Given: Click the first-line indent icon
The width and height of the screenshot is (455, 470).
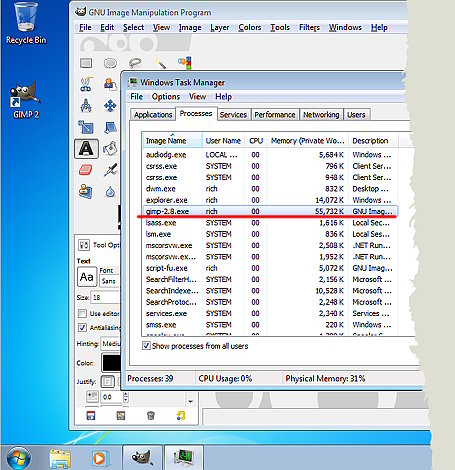Looking at the screenshot, I should pyautogui.click(x=92, y=396).
